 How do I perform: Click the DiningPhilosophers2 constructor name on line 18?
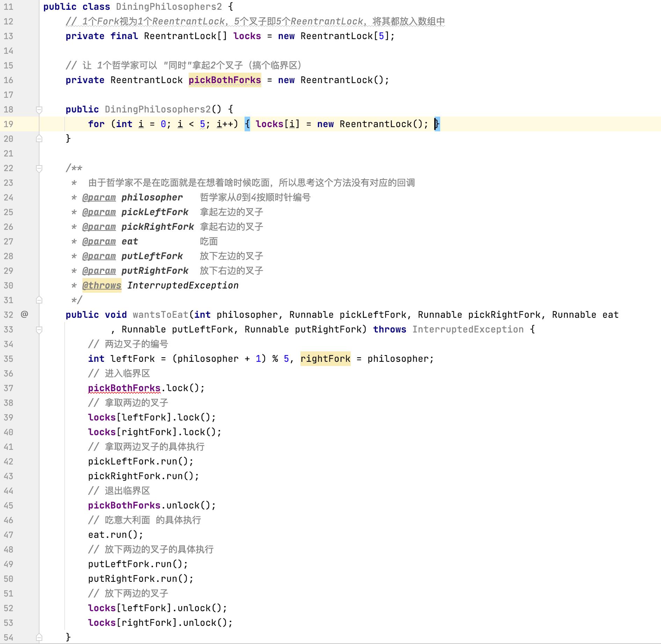click(158, 109)
